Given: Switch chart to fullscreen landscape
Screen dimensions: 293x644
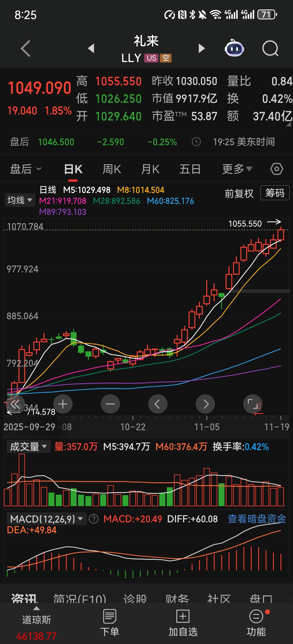Looking at the screenshot, I should tap(253, 404).
